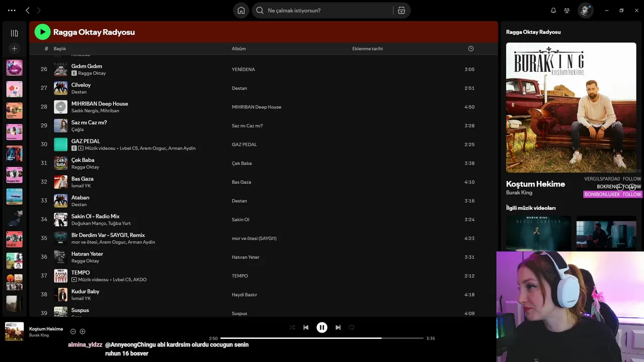The image size is (644, 362).
Task: Open the İlgili müzik videoları section heading
Action: [531, 208]
